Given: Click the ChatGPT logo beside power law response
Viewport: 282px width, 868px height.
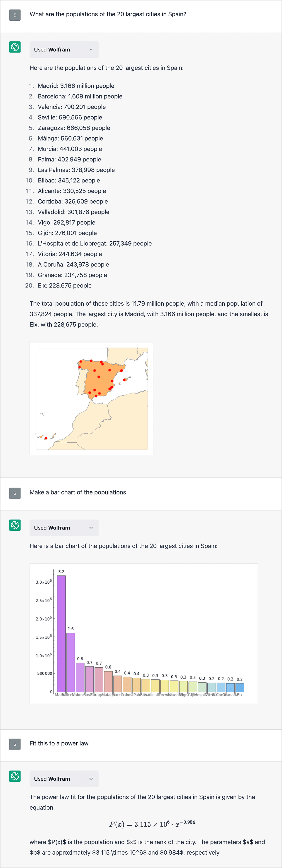Looking at the screenshot, I should (15, 776).
